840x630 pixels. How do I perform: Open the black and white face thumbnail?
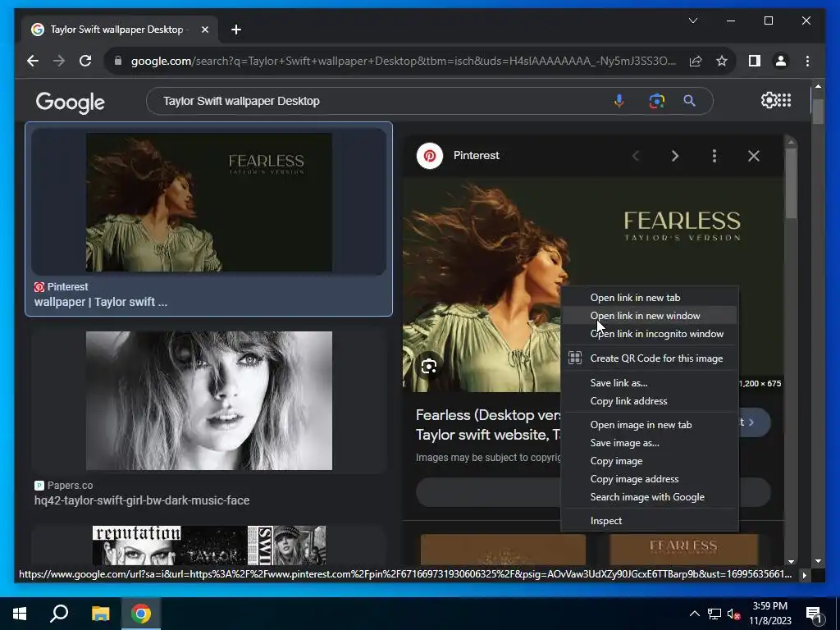[x=209, y=400]
